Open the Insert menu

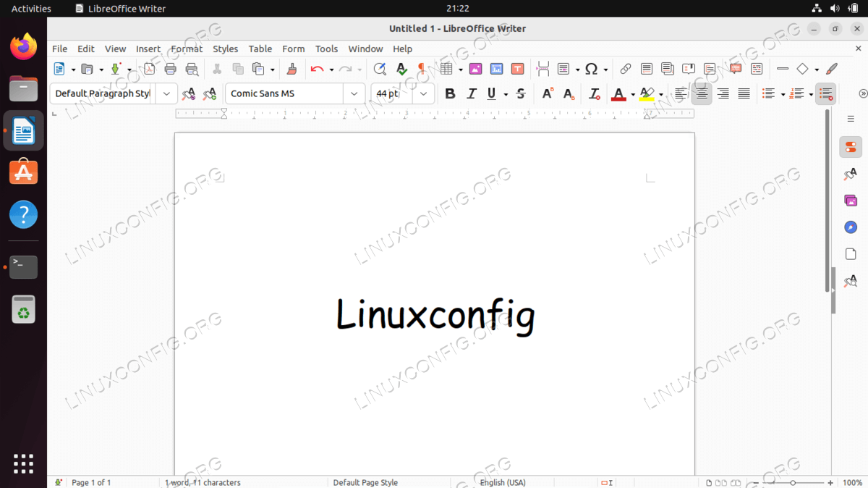pyautogui.click(x=148, y=49)
